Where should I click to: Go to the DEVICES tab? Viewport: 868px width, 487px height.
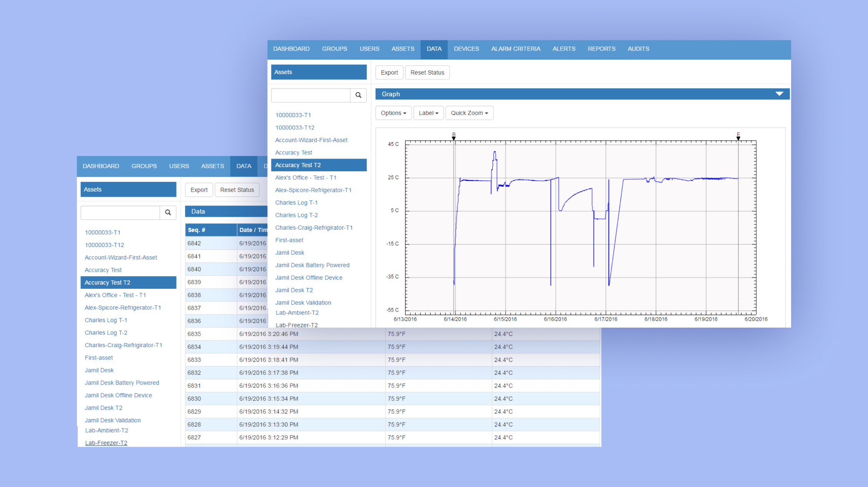pos(466,49)
